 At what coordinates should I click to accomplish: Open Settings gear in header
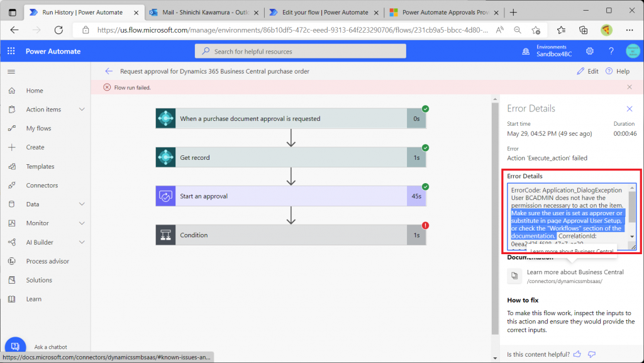[590, 51]
